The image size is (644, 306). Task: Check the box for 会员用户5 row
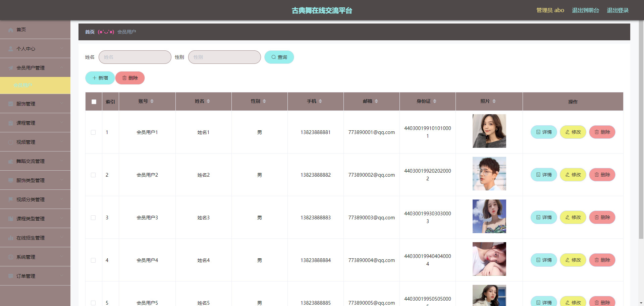pyautogui.click(x=93, y=303)
